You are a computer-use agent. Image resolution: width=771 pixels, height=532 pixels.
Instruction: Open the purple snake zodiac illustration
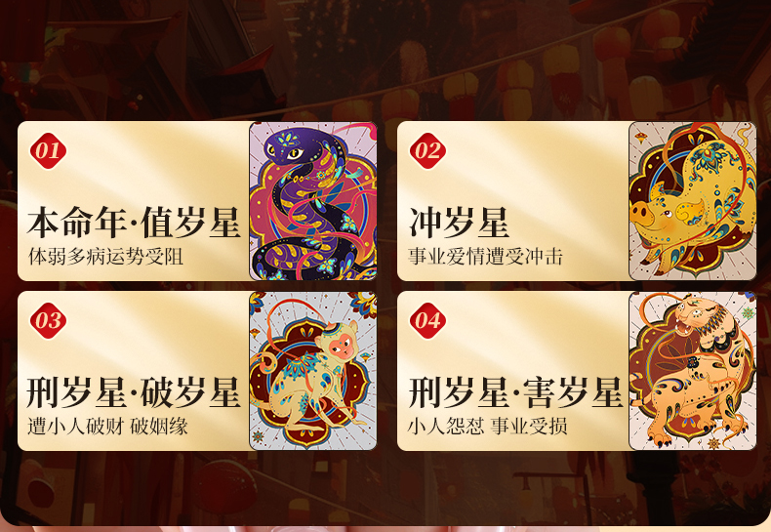[313, 201]
